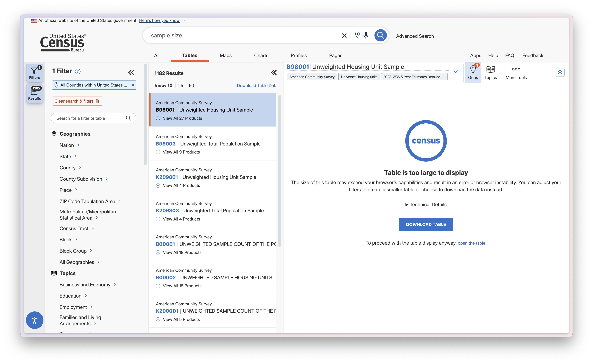Switch to the Profiles tab
Image resolution: width=593 pixels, height=364 pixels.
[x=299, y=55]
